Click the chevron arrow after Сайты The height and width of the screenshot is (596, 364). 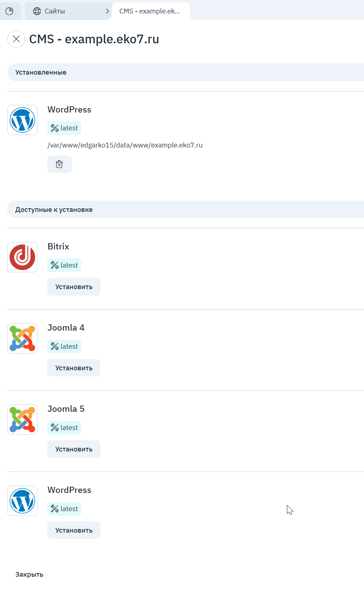point(107,11)
